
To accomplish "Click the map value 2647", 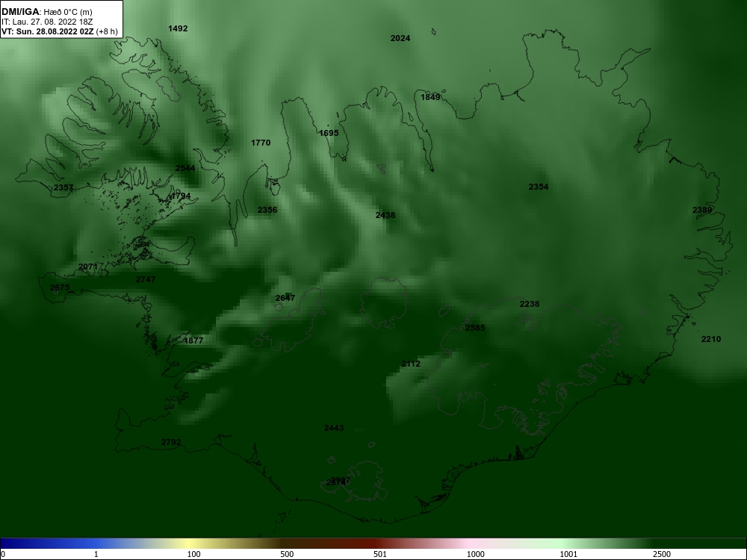I will (x=285, y=298).
